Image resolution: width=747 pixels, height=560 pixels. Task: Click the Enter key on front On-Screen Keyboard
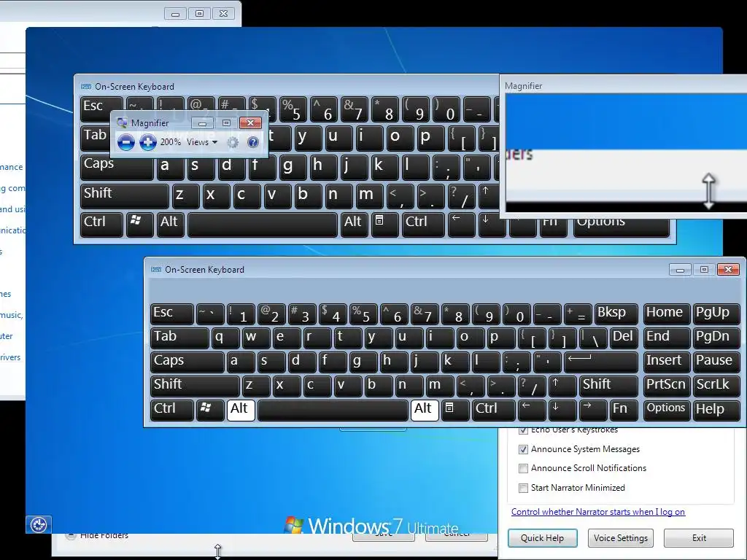click(601, 362)
